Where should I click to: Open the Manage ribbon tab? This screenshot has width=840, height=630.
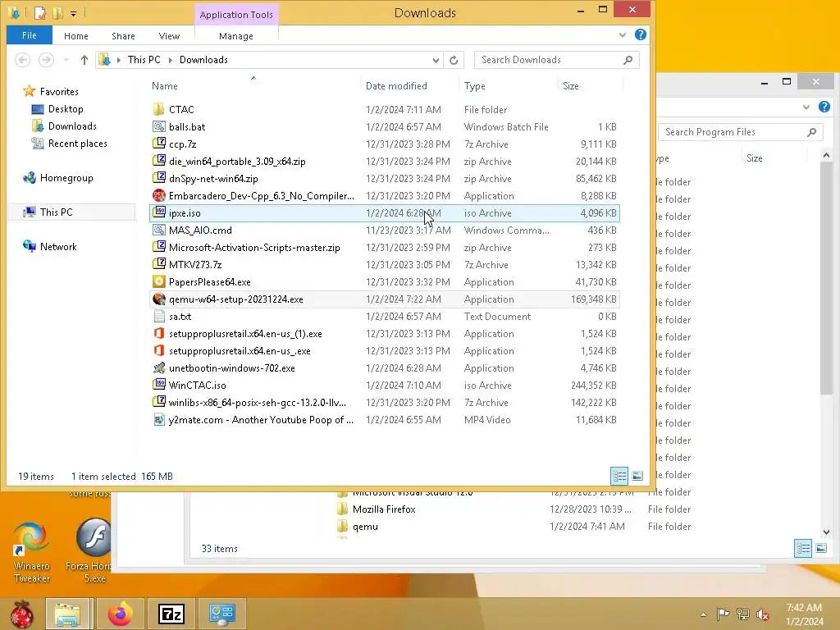236,36
